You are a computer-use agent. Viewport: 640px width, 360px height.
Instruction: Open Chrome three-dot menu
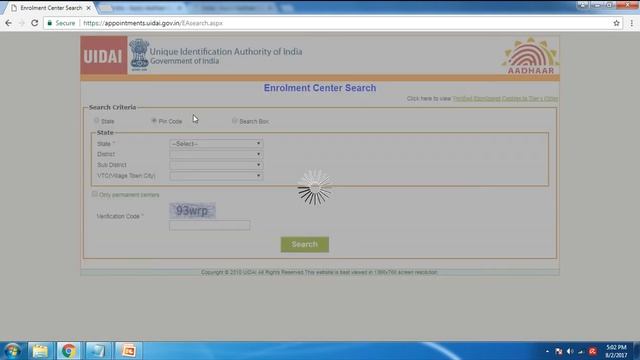631,23
